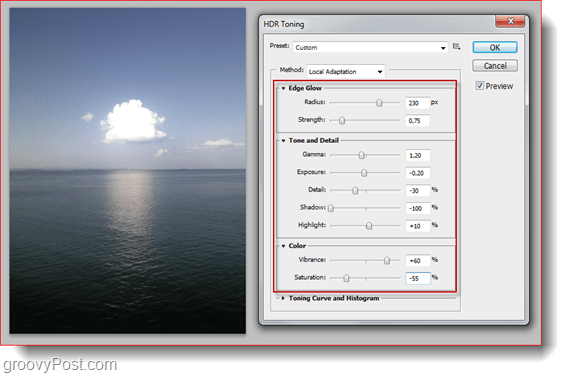Click the Exposure value field

pyautogui.click(x=418, y=173)
